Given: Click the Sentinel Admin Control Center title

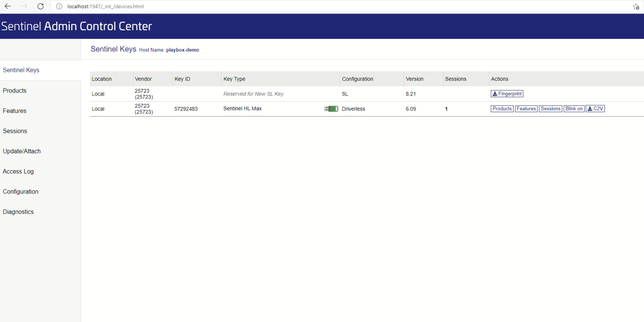Looking at the screenshot, I should [76, 26].
